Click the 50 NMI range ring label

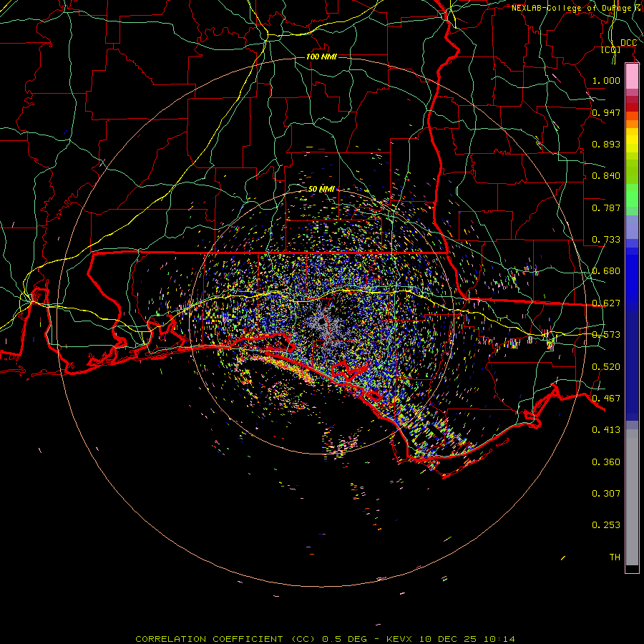[x=321, y=189]
